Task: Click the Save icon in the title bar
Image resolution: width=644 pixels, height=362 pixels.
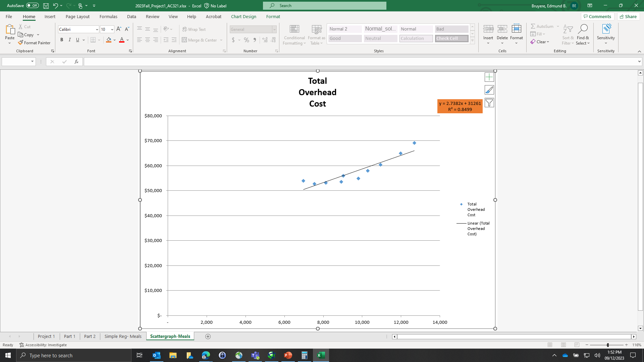Action: (x=46, y=6)
